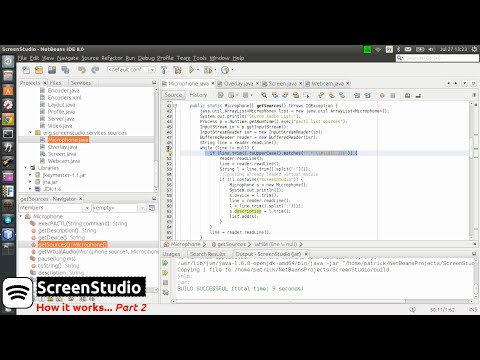Click the Save All toolbar icon
Screen dimensions: 480x360
click(x=65, y=70)
